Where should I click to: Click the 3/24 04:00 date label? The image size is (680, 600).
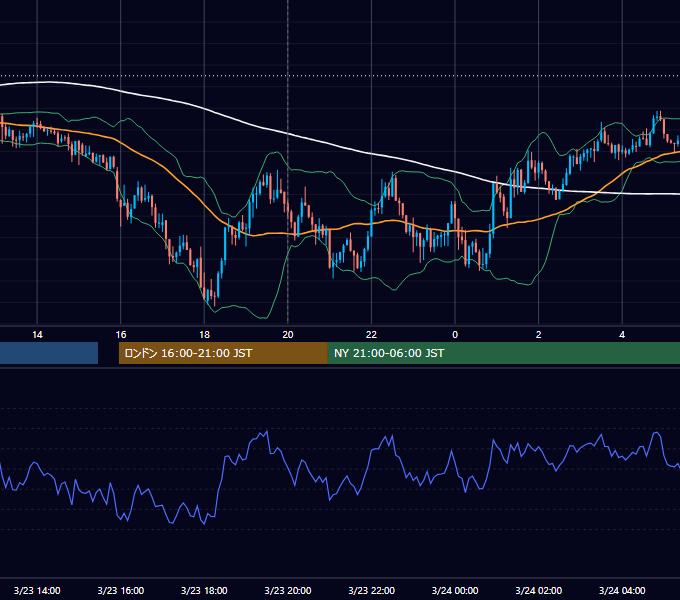pos(622,590)
